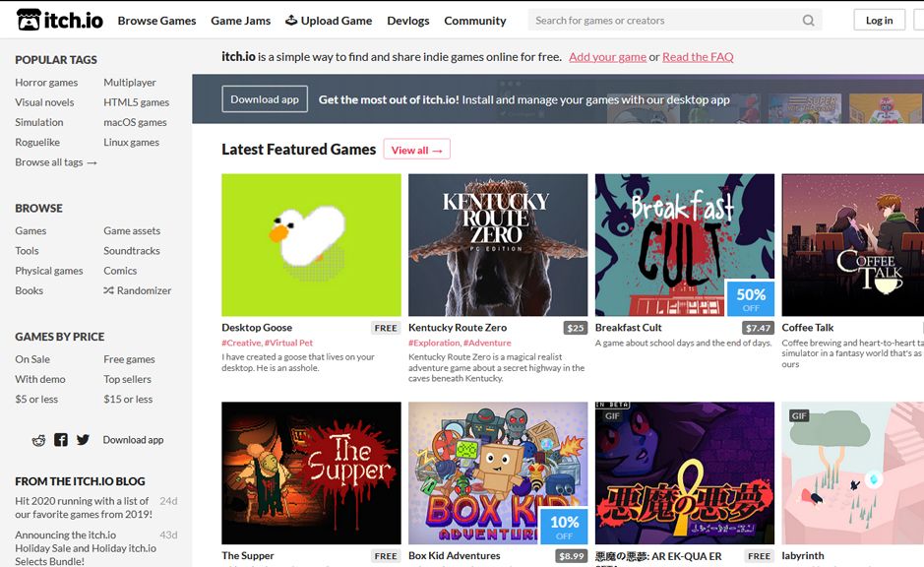Click the GIF badge on AR EK-QUA ER thumbnail

612,415
